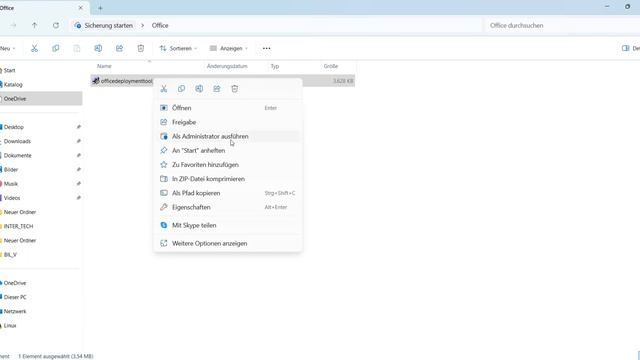Open Eigenschaften from the context menu
This screenshot has height=360, width=640.
point(228,207)
